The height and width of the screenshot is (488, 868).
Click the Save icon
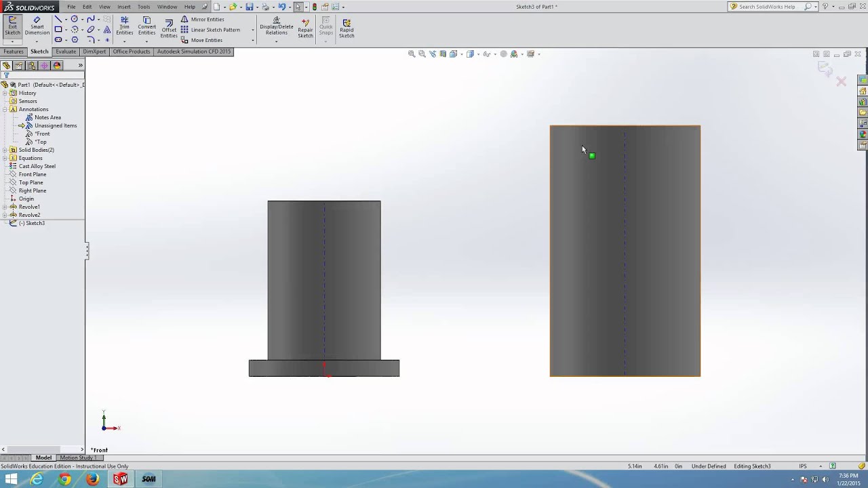250,7
